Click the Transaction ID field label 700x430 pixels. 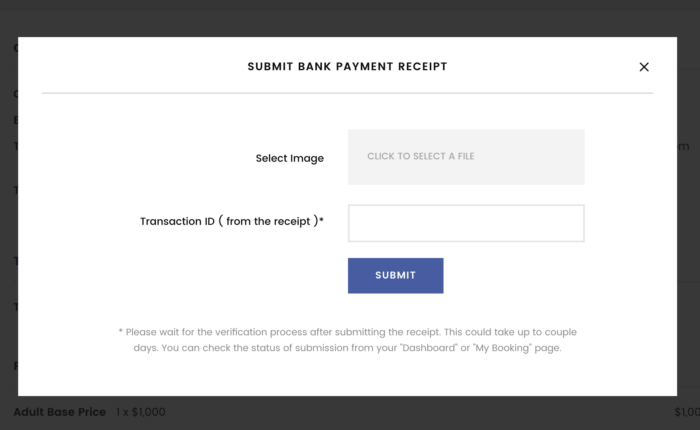click(x=231, y=221)
